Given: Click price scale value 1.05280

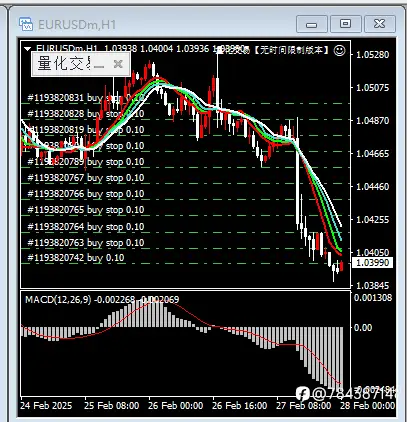Looking at the screenshot, I should pyautogui.click(x=373, y=55).
